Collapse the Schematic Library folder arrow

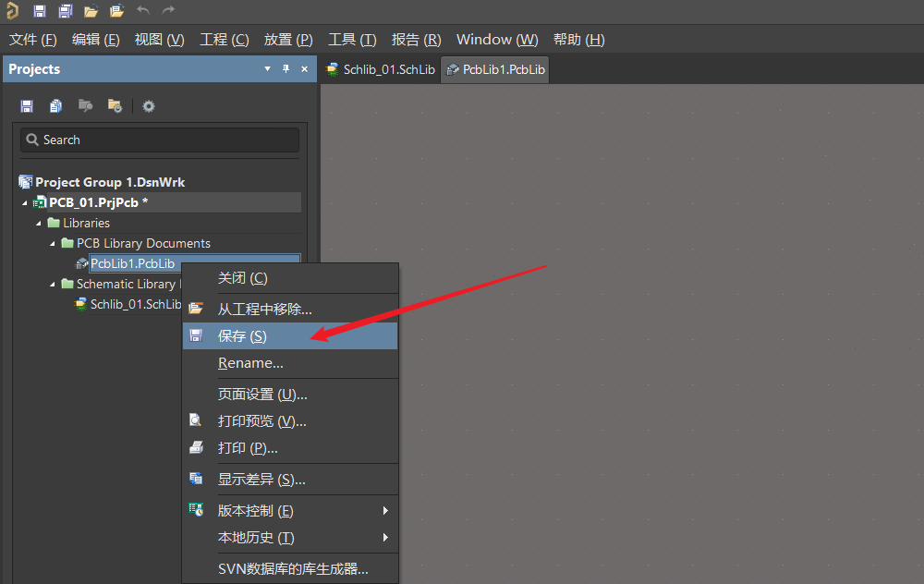pyautogui.click(x=53, y=284)
